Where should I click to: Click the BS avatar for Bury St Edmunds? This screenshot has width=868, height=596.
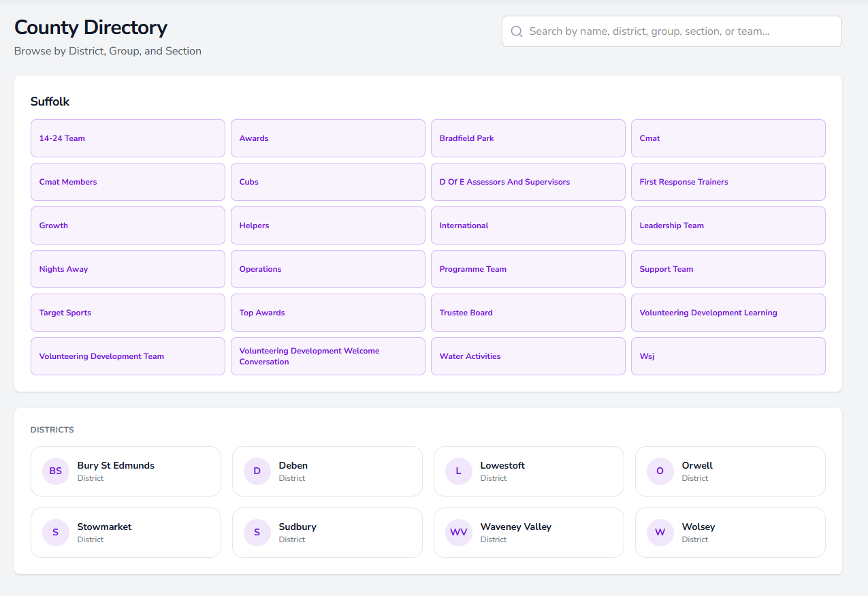coord(56,471)
